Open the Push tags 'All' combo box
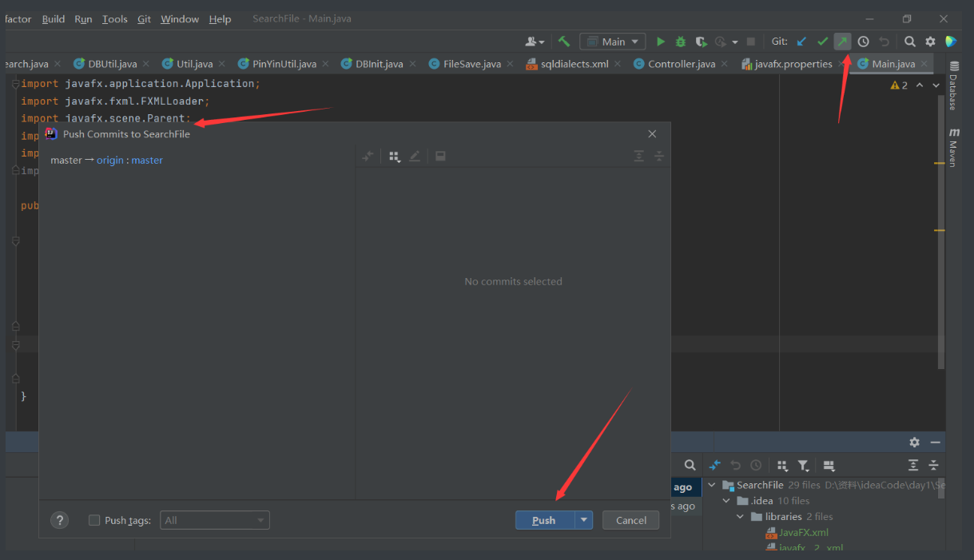This screenshot has width=974, height=560. point(215,520)
